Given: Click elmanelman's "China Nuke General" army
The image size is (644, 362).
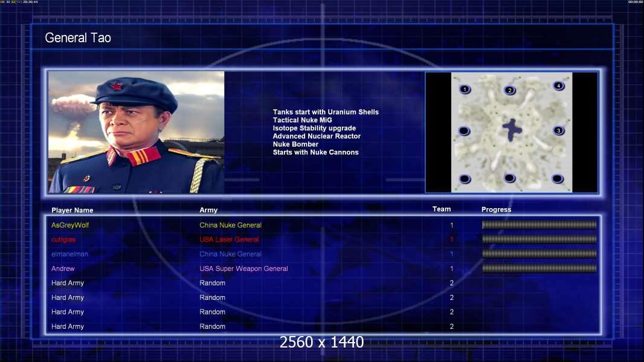Looking at the screenshot, I should pos(230,254).
